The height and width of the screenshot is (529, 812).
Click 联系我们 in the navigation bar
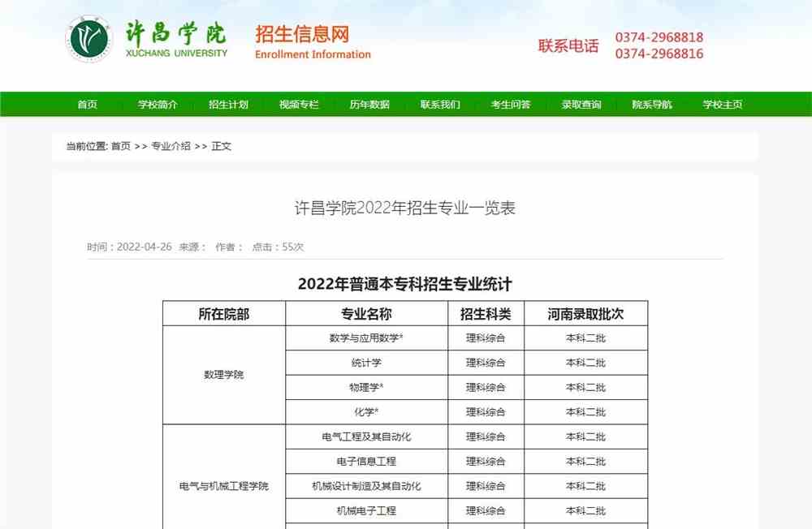(440, 105)
